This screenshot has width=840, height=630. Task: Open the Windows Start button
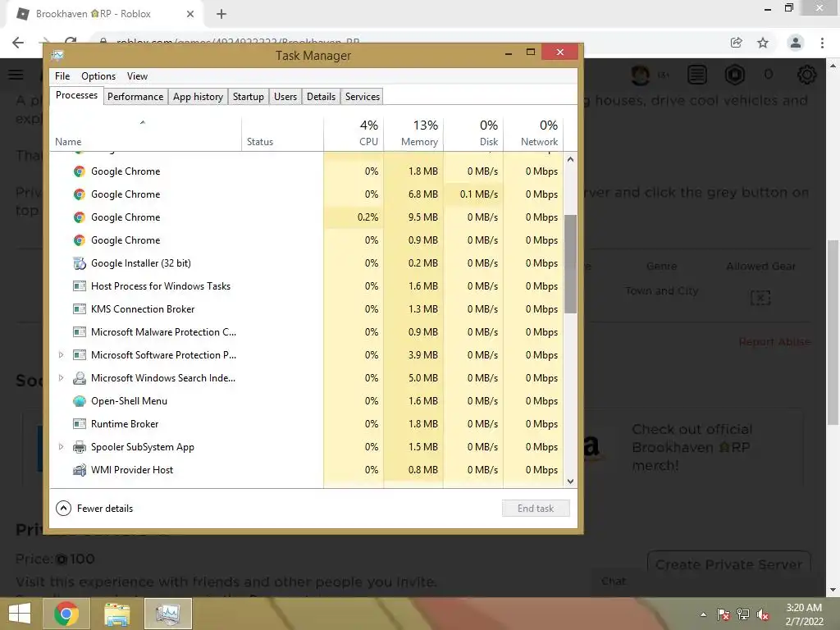pos(20,614)
